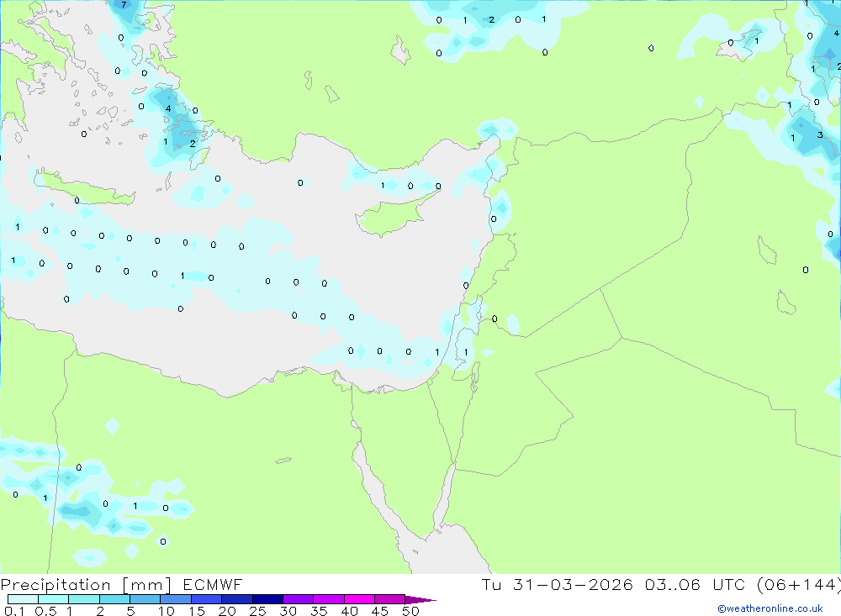Select the 45–50 mm legend color swatch
This screenshot has width=841, height=616.
click(389, 599)
